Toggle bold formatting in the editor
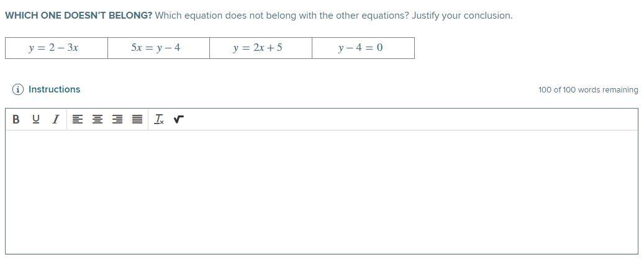The image size is (644, 260). click(x=16, y=119)
